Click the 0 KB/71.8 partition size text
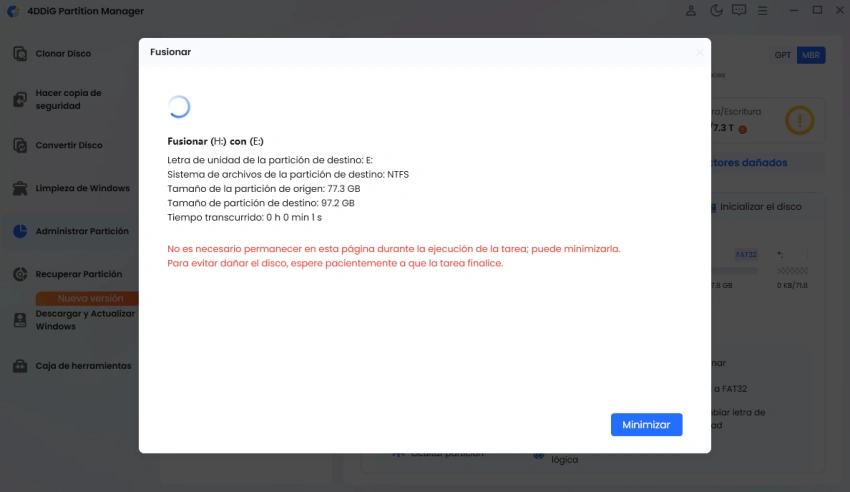This screenshot has height=492, width=850. pyautogui.click(x=792, y=286)
